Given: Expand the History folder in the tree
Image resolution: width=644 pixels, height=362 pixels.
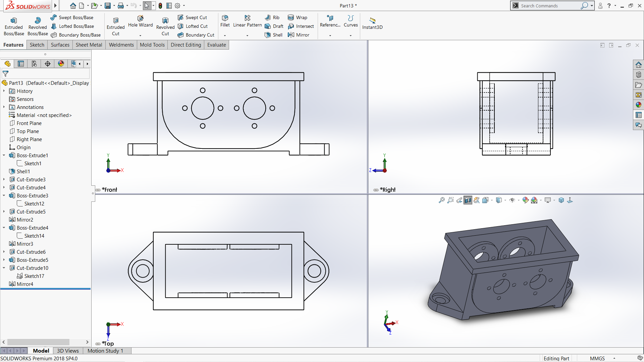Looking at the screenshot, I should point(4,91).
